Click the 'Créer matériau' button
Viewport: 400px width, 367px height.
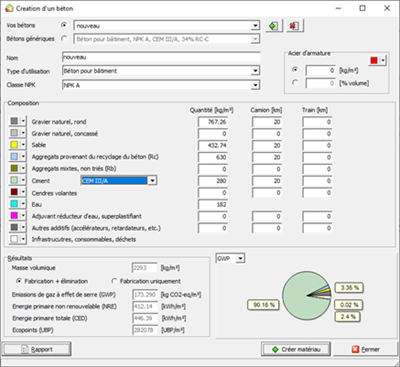[296, 349]
